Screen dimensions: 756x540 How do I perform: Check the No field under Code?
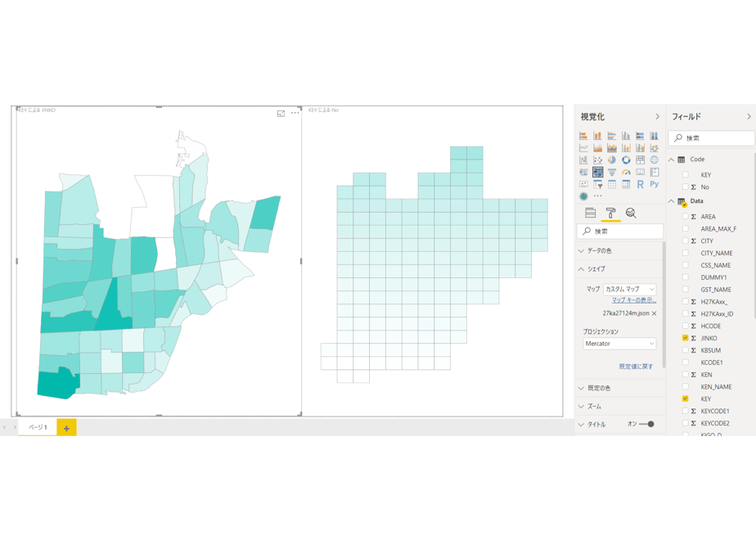[685, 187]
